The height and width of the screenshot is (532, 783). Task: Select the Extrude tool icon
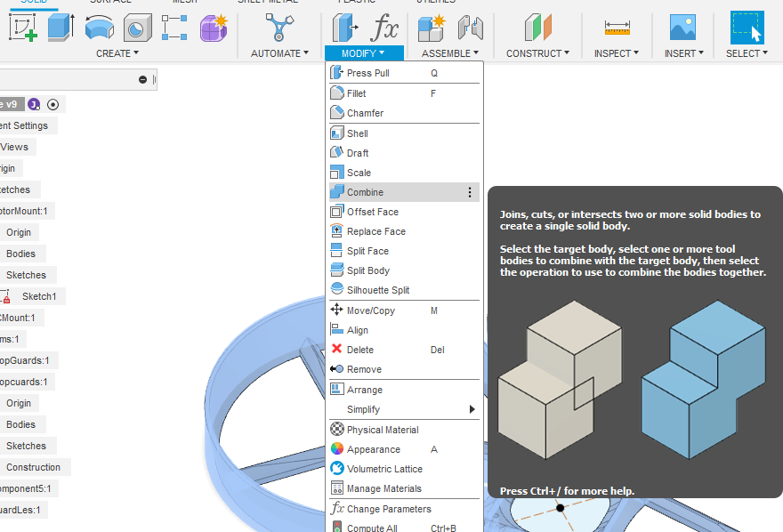[61, 28]
